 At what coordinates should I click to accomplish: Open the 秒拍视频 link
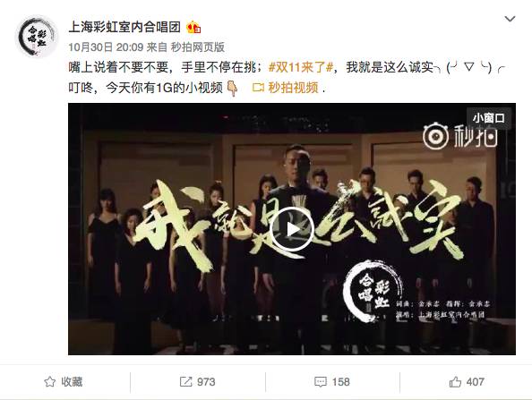point(293,88)
